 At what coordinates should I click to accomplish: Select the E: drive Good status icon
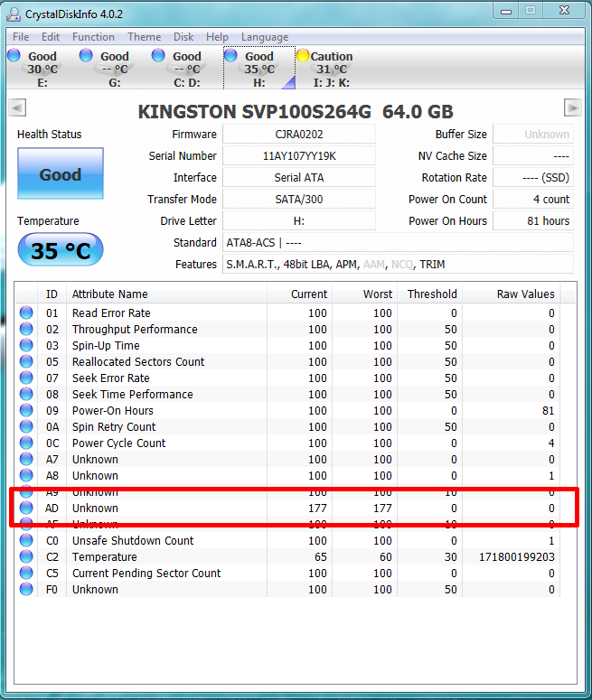(x=14, y=55)
